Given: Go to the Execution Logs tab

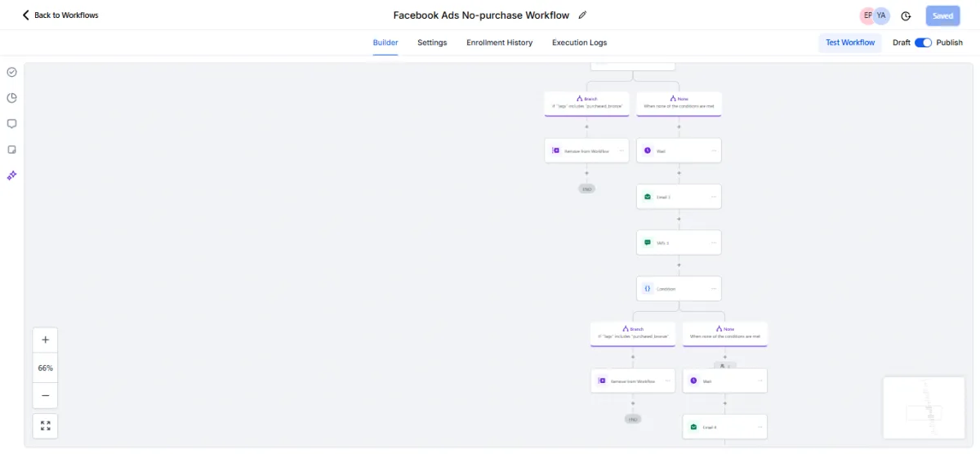Looking at the screenshot, I should pos(579,42).
